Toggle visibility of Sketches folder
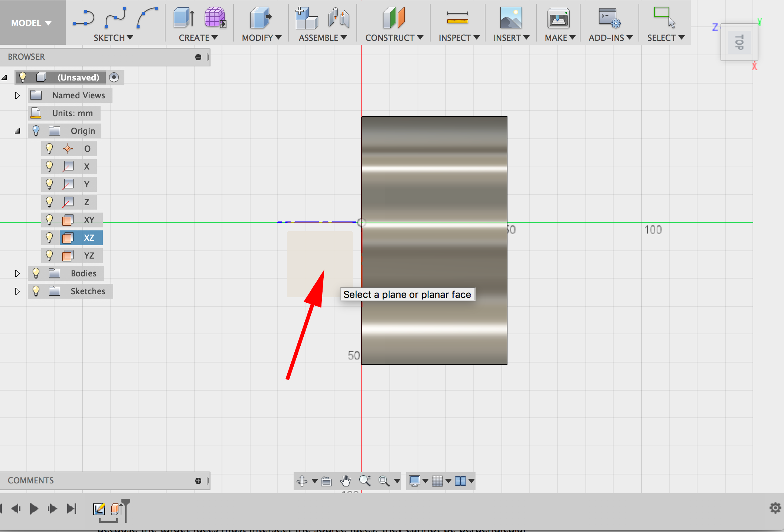 coord(36,291)
